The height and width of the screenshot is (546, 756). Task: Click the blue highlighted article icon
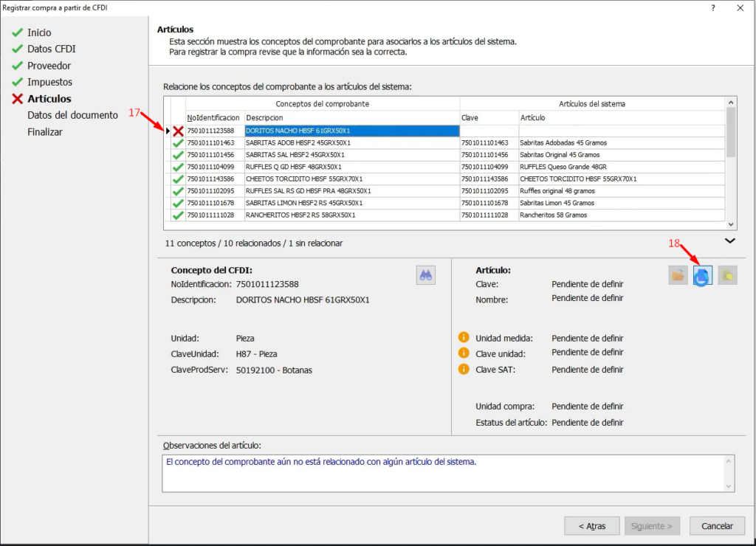point(702,276)
